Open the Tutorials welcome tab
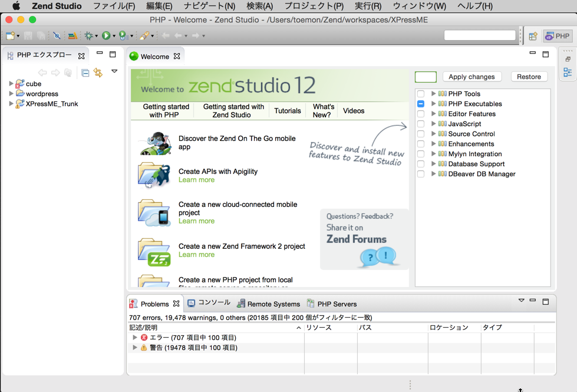 click(x=288, y=111)
